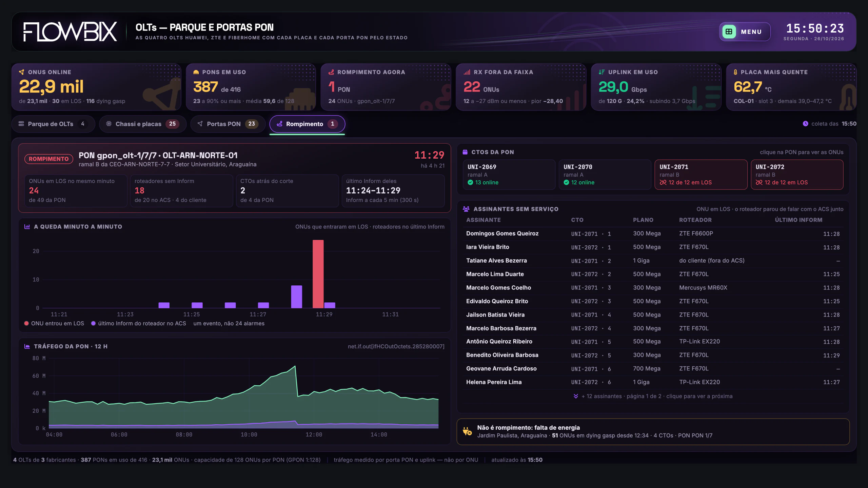Click the ASSINANTE column header
The height and width of the screenshot is (488, 868).
pyautogui.click(x=483, y=220)
